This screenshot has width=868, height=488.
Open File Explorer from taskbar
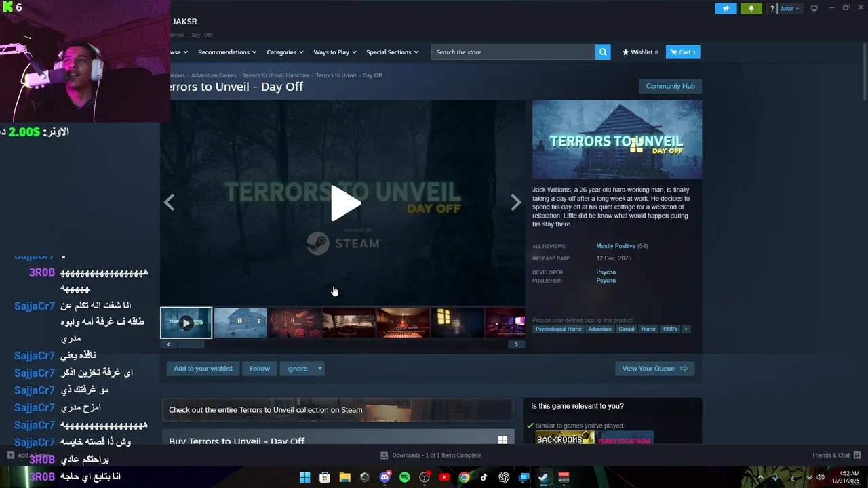344,477
